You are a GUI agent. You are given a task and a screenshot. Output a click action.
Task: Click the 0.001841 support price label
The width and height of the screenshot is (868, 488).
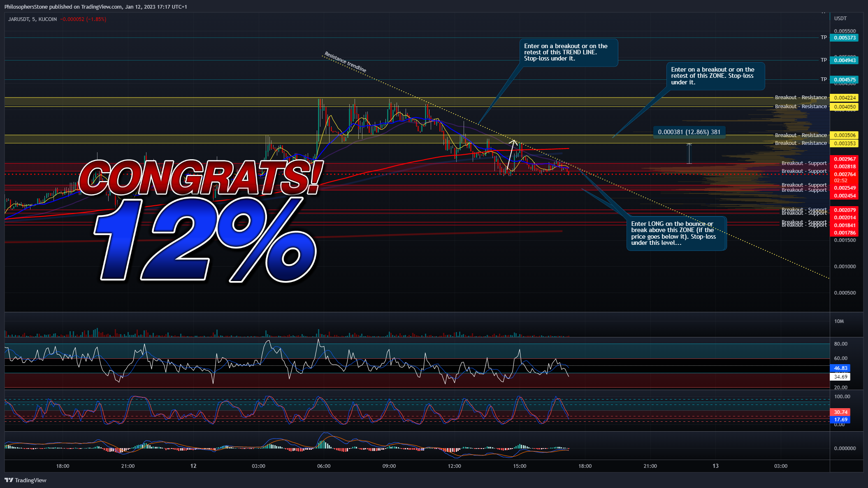(x=844, y=225)
